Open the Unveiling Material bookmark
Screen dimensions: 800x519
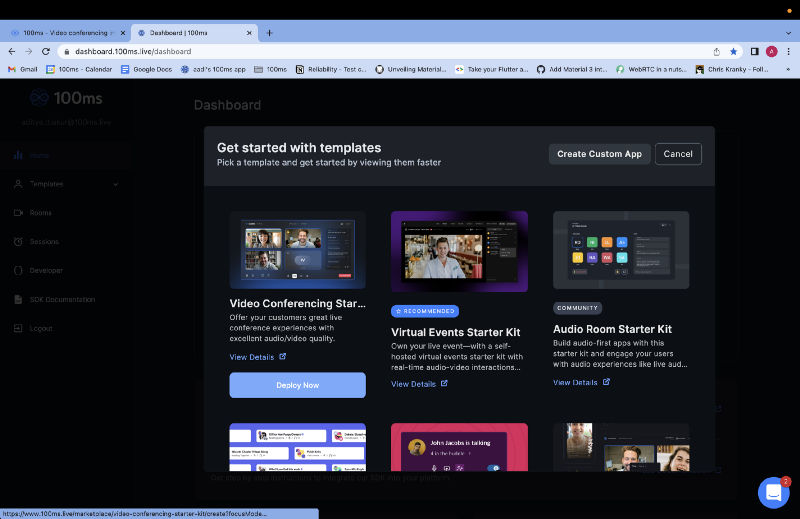point(411,69)
